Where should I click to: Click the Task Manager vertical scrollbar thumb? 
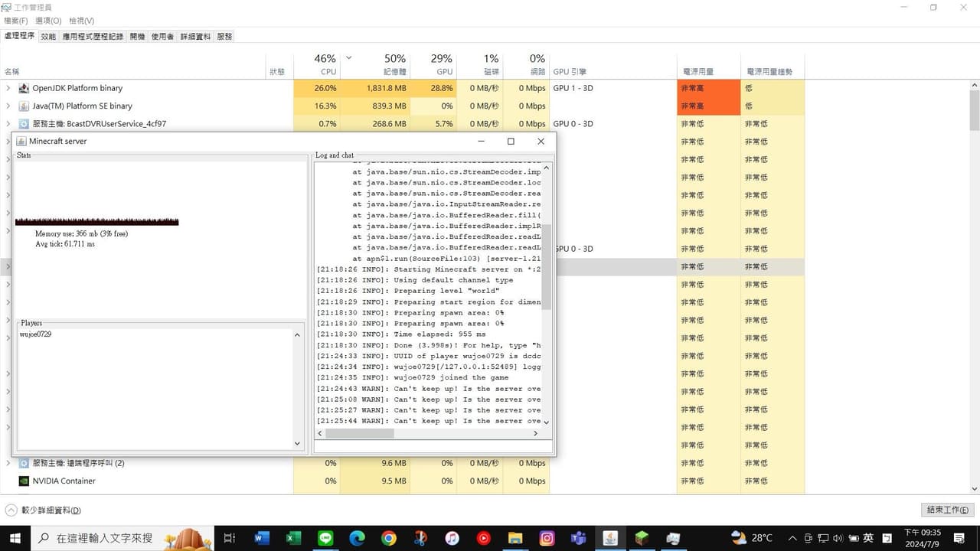pos(975,109)
